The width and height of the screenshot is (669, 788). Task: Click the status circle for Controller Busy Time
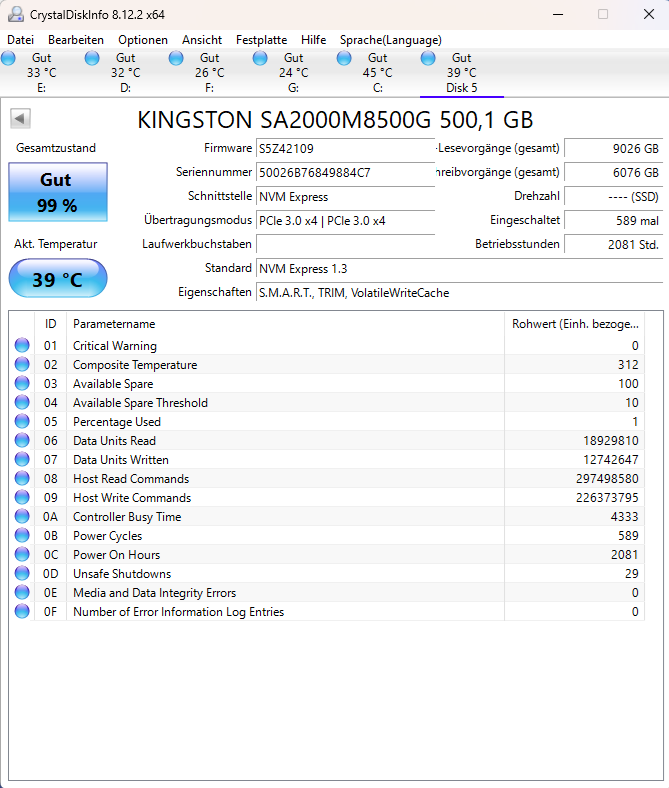[22, 517]
